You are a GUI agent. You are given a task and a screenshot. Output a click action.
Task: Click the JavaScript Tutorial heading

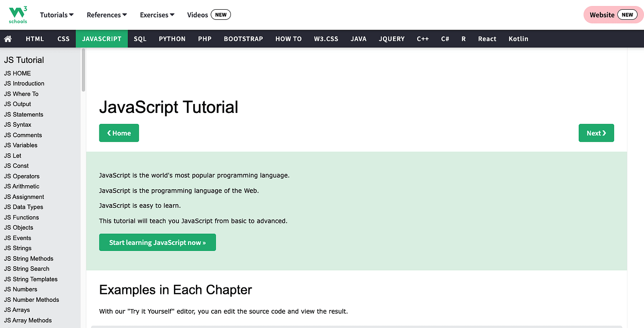169,107
